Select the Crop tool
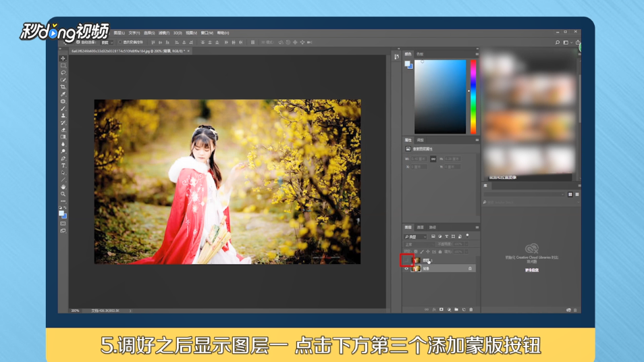This screenshot has height=362, width=644. (x=63, y=87)
